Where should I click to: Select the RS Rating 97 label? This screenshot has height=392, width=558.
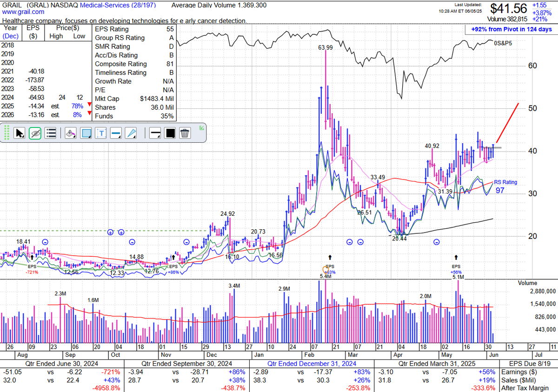[x=505, y=186]
